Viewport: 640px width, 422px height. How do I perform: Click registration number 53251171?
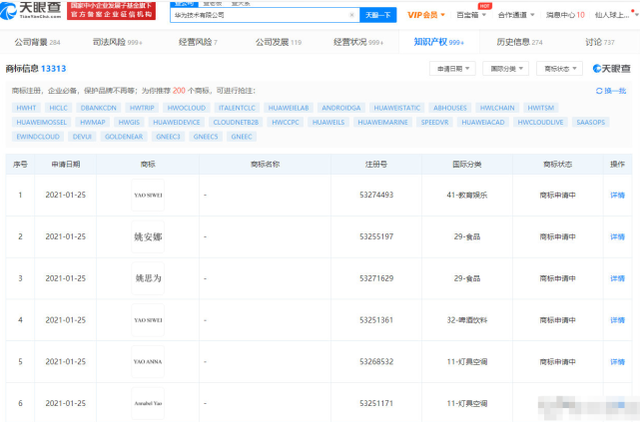tap(376, 403)
